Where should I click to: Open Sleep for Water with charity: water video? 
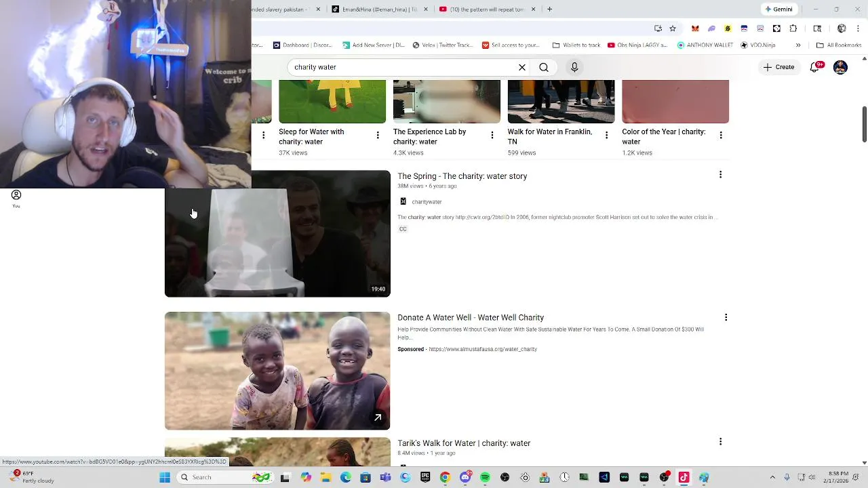[311, 137]
